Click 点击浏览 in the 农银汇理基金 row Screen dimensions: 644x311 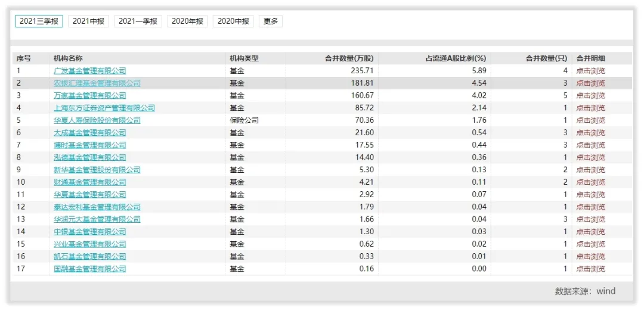[x=590, y=83]
